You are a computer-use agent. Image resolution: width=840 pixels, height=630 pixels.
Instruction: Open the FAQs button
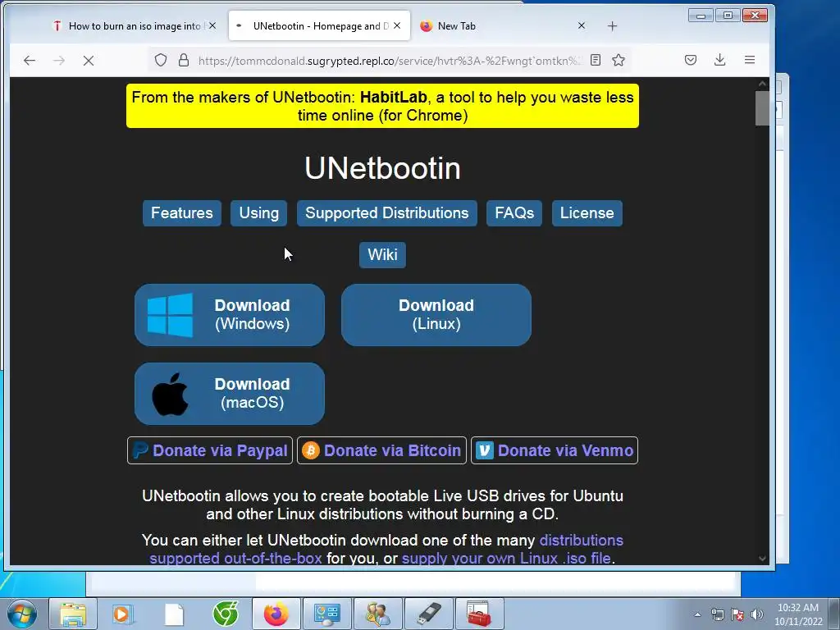(514, 213)
